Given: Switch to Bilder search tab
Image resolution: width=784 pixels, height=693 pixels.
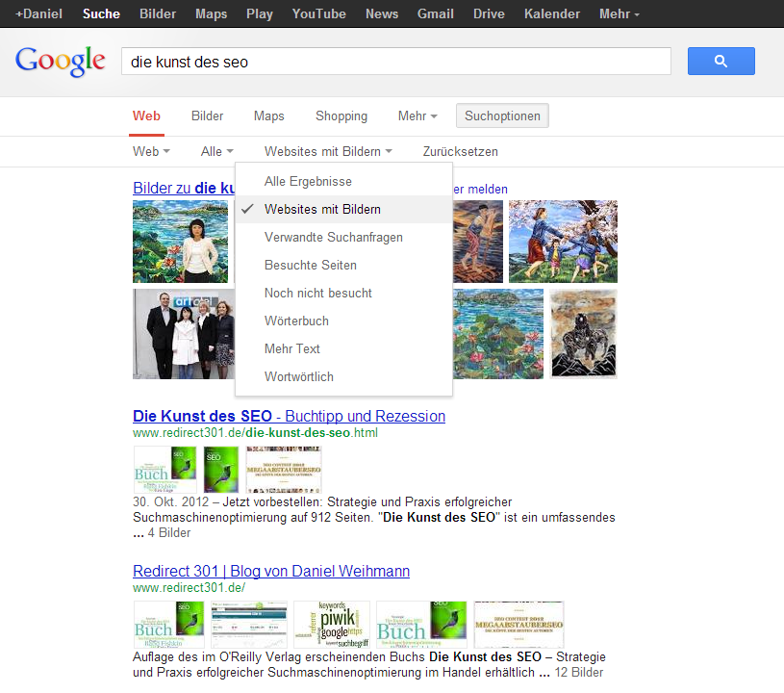Looking at the screenshot, I should pos(207,116).
